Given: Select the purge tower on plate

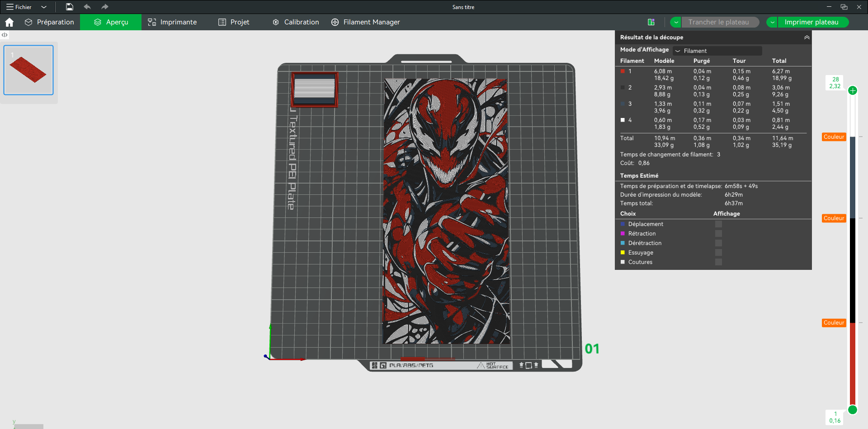Looking at the screenshot, I should pos(315,90).
